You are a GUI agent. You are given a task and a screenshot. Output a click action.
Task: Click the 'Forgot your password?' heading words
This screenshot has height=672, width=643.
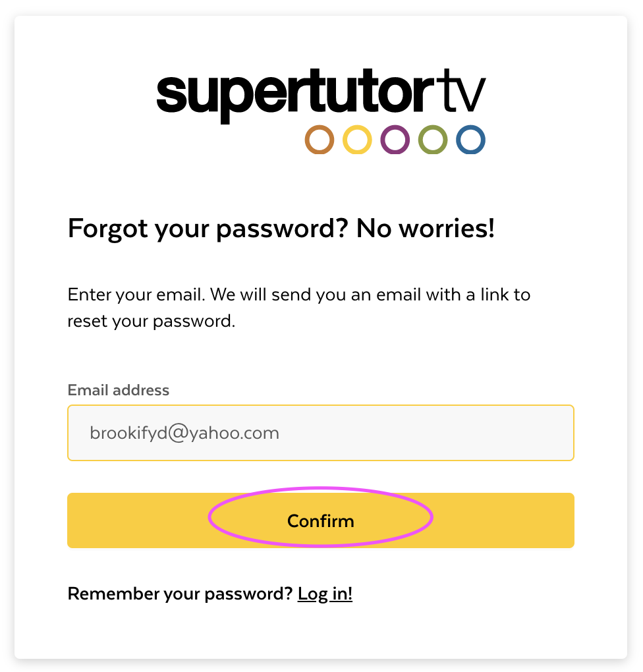coord(208,229)
